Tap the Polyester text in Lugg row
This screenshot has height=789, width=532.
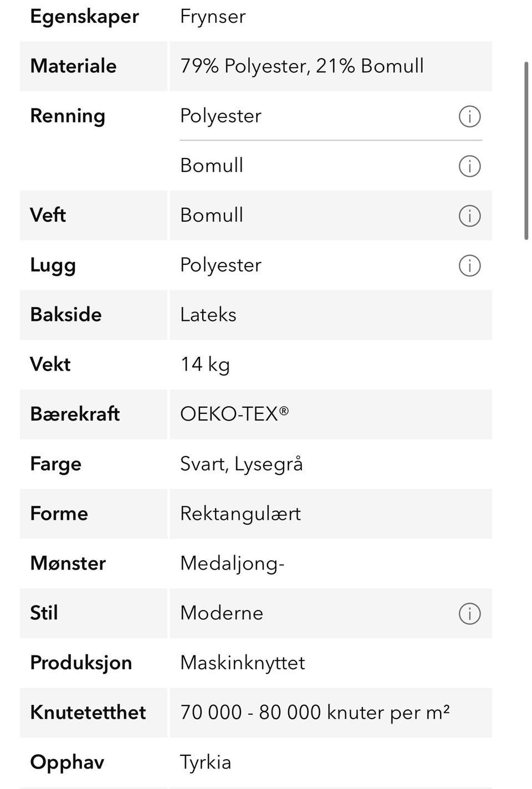pos(221,265)
